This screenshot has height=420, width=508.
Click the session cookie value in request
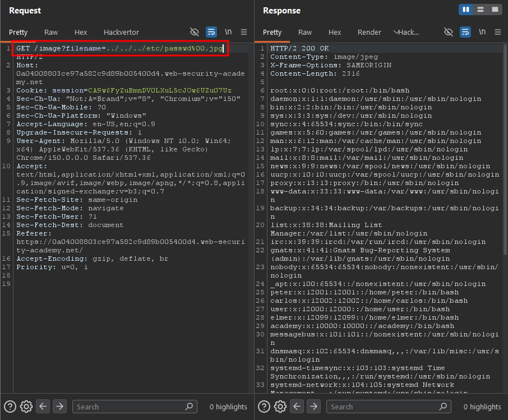(x=160, y=90)
